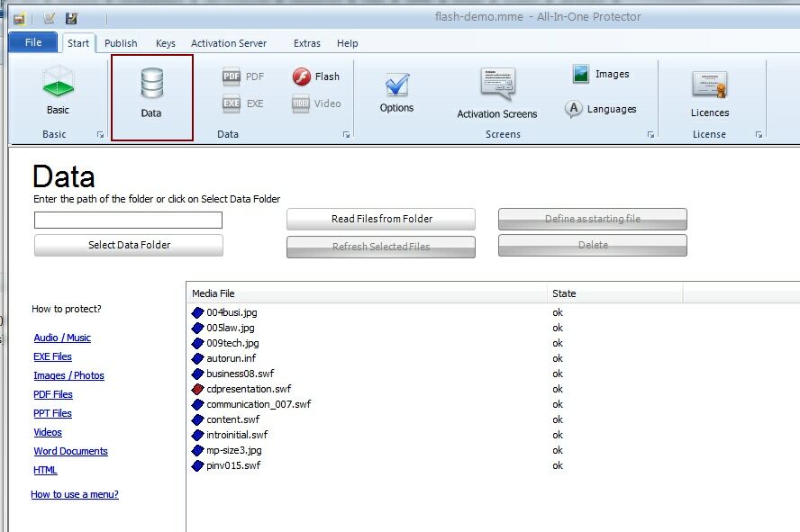Click the Select Data Folder button
The height and width of the screenshot is (532, 800).
coord(129,245)
